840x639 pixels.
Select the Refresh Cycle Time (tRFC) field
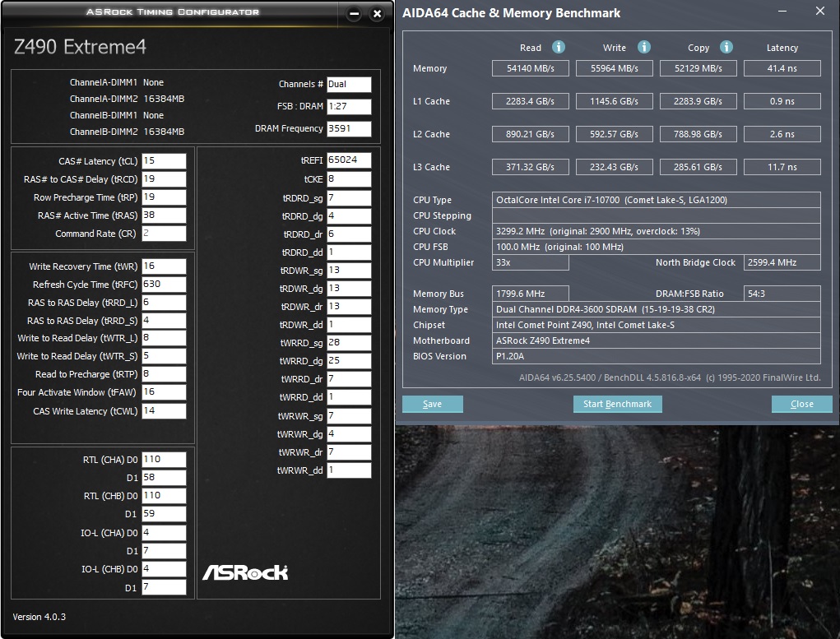tap(164, 285)
